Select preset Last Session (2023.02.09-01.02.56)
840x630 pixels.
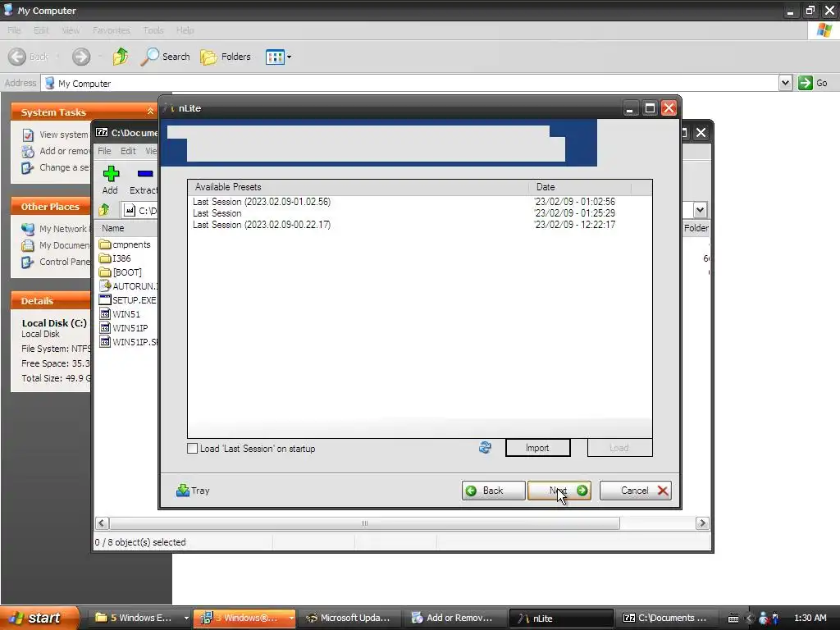(262, 202)
